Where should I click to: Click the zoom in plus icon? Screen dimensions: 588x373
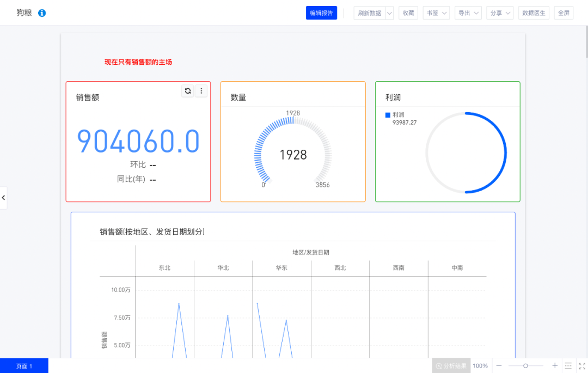555,366
